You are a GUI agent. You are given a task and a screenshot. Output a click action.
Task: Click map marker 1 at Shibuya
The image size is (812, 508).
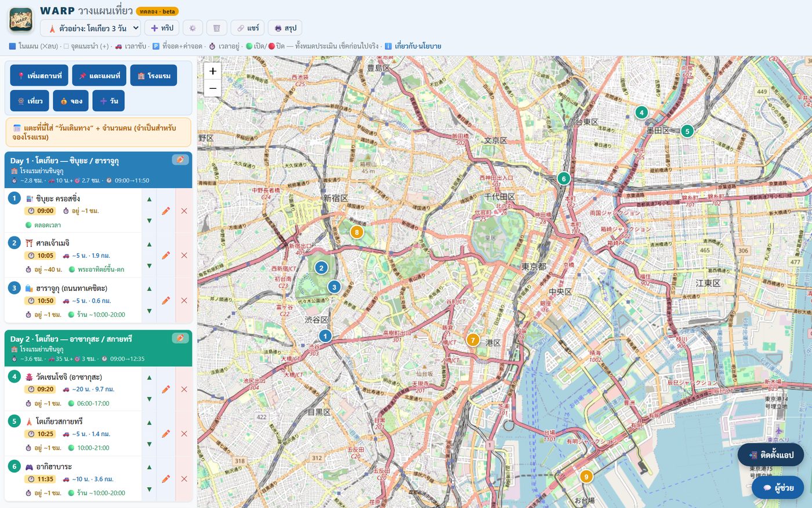tap(325, 336)
